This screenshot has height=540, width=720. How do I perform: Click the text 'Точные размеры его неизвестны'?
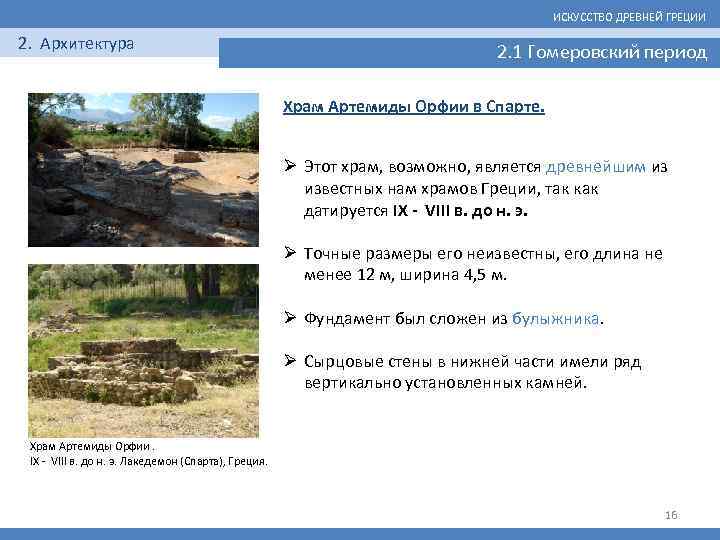(431, 254)
